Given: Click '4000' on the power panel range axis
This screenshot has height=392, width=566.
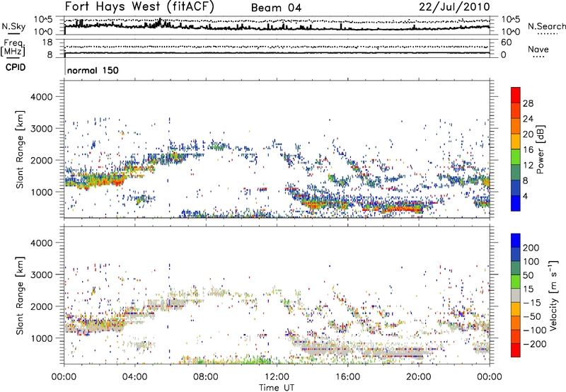Looking at the screenshot, I should tap(41, 97).
